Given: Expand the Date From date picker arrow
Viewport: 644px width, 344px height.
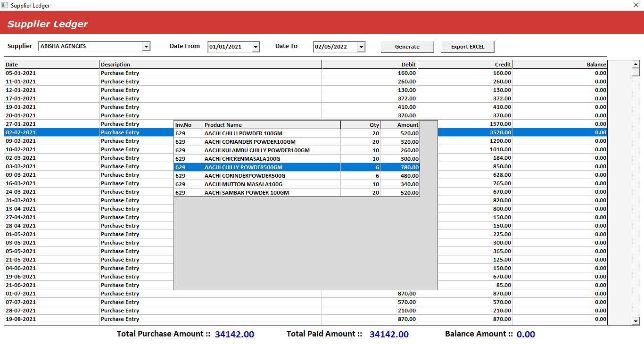Looking at the screenshot, I should pyautogui.click(x=256, y=47).
